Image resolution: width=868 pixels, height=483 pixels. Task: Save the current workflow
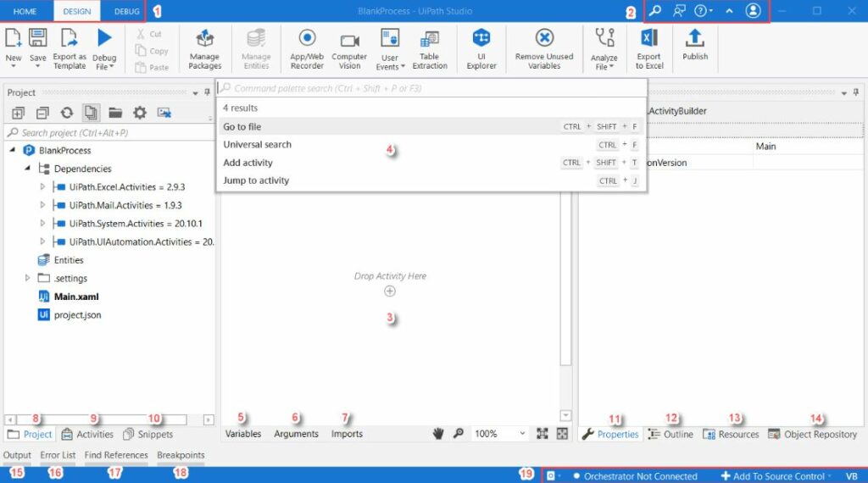click(x=37, y=48)
